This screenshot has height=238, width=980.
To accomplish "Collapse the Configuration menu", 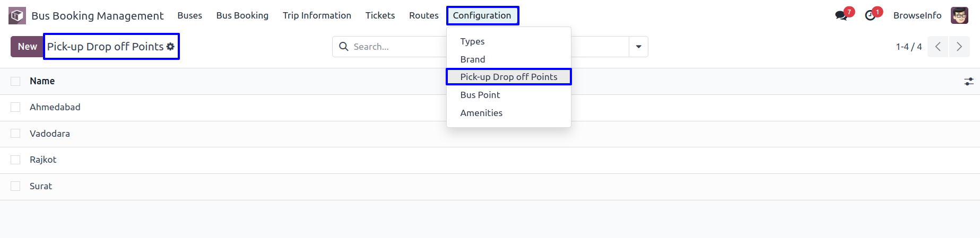I will (x=482, y=15).
